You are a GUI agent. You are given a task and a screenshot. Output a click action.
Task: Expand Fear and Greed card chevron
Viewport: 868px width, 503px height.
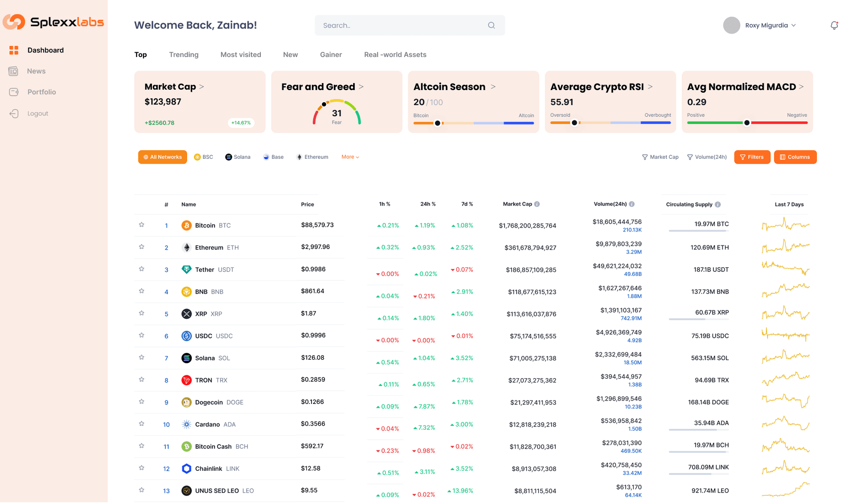(x=361, y=87)
